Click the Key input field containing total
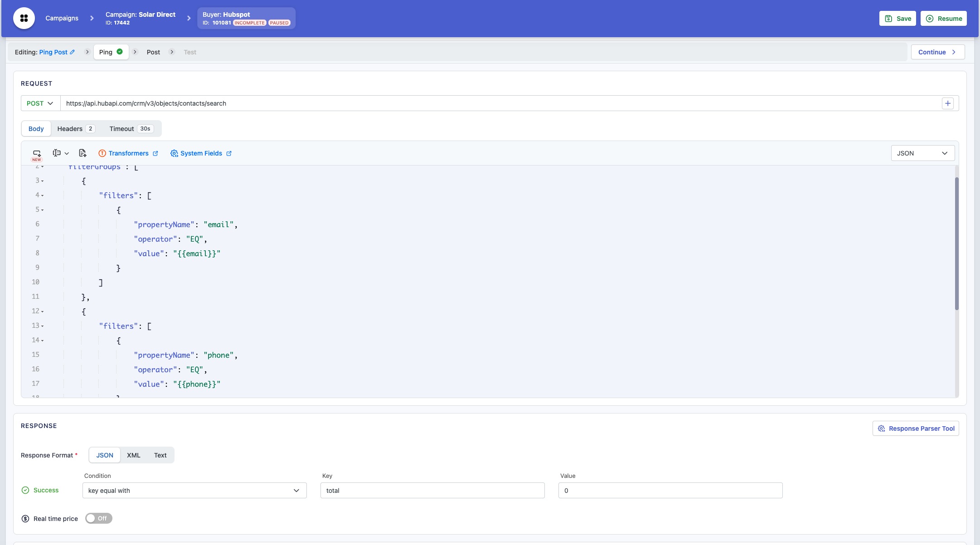The width and height of the screenshot is (980, 545). (x=432, y=491)
